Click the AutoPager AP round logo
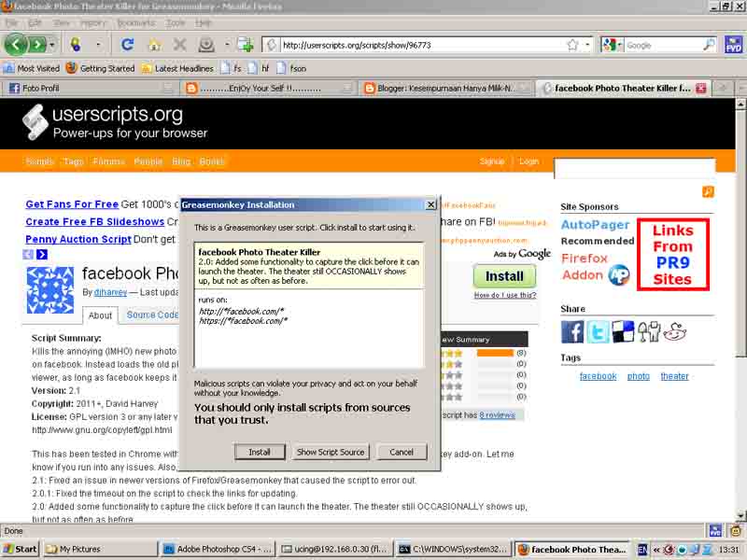The image size is (747, 560). [x=619, y=274]
